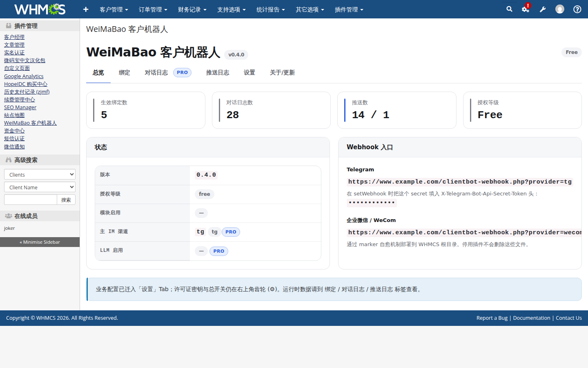The width and height of the screenshot is (588, 368).
Task: Open the 文章管理 sidebar link
Action: [14, 45]
